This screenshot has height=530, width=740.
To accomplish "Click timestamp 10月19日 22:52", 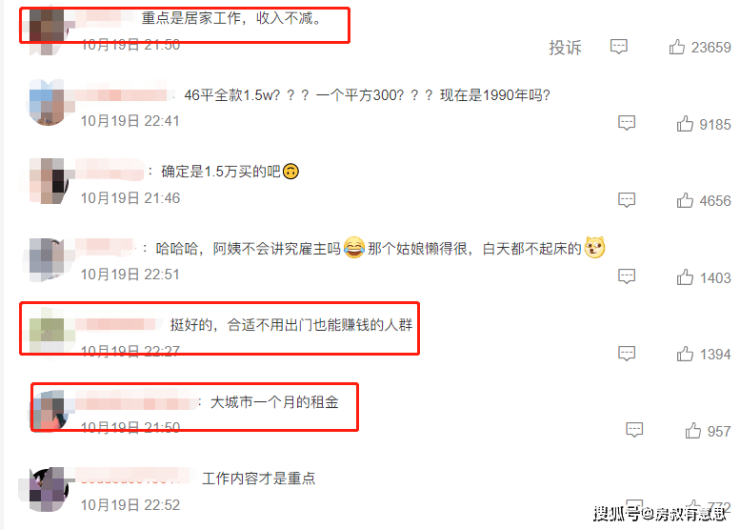I will click(x=130, y=505).
